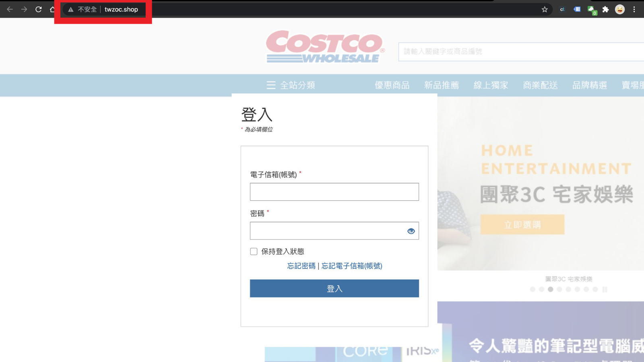Open the browser three-dot menu
Viewport: 644px width, 362px height.
tap(634, 9)
